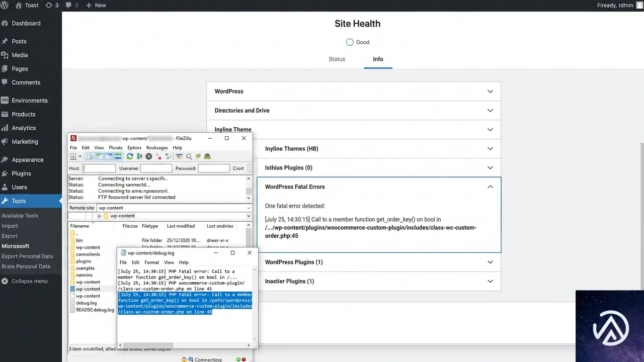Expand the Isthius Plugins (0) section
This screenshot has height=362, width=644.
pyautogui.click(x=379, y=168)
